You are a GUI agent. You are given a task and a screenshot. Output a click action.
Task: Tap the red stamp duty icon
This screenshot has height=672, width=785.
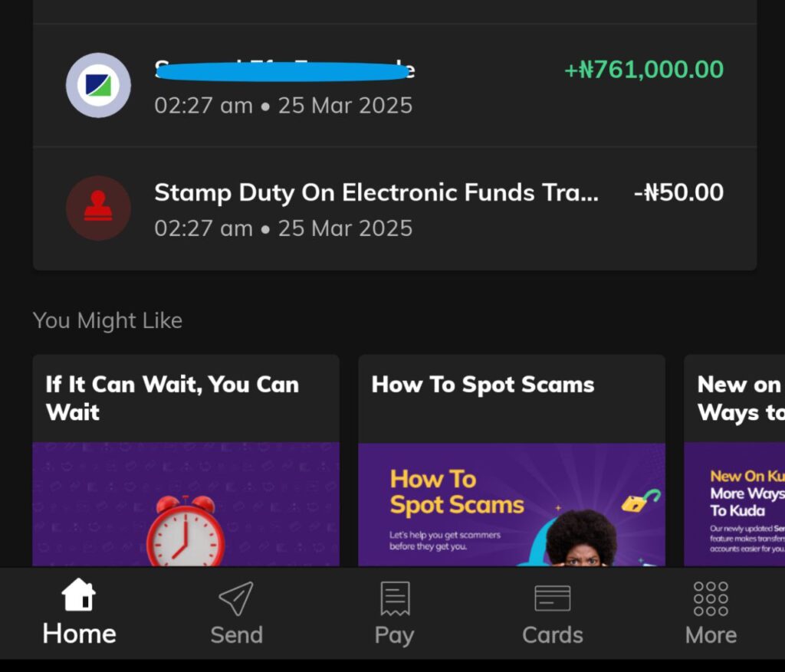[x=98, y=208]
